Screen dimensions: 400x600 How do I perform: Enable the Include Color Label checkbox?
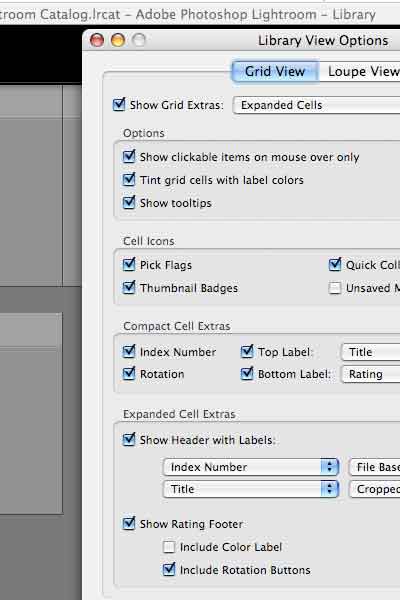click(x=169, y=547)
